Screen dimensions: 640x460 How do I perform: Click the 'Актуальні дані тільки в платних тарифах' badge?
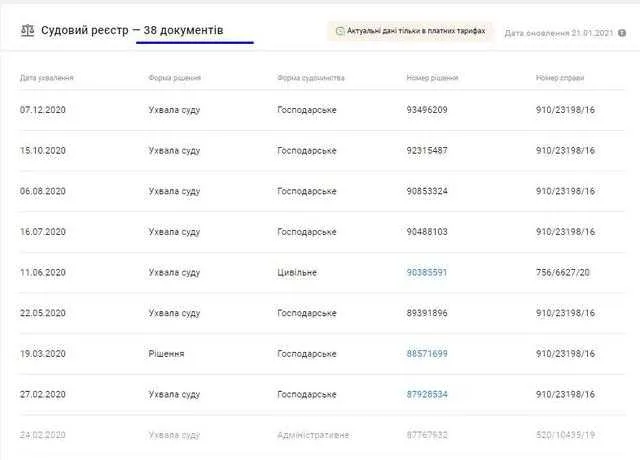click(410, 31)
